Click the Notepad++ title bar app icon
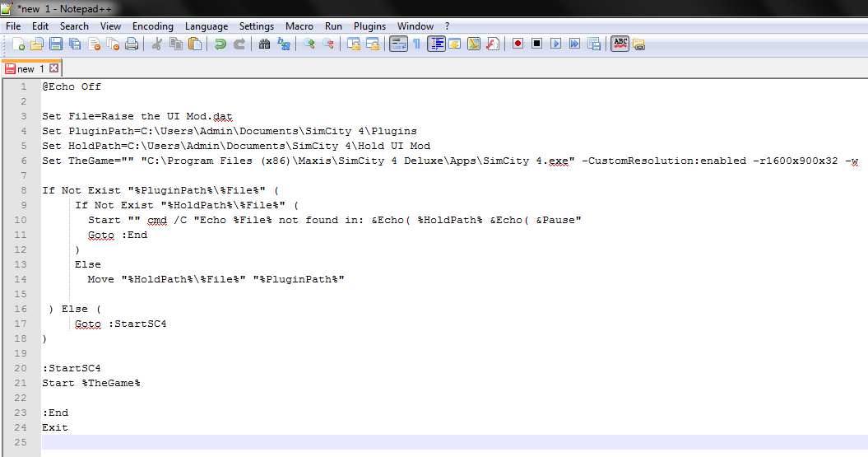 point(7,8)
